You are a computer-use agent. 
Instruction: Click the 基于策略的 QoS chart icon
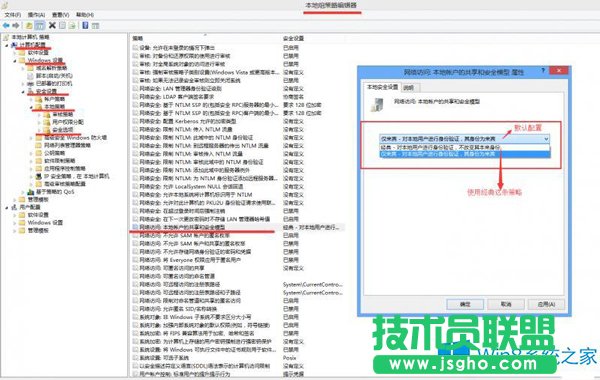[x=31, y=192]
